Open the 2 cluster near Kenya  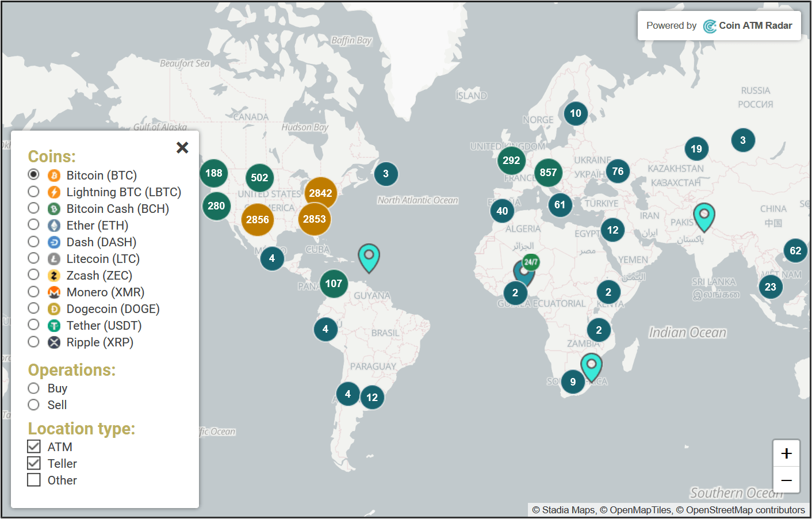point(608,292)
